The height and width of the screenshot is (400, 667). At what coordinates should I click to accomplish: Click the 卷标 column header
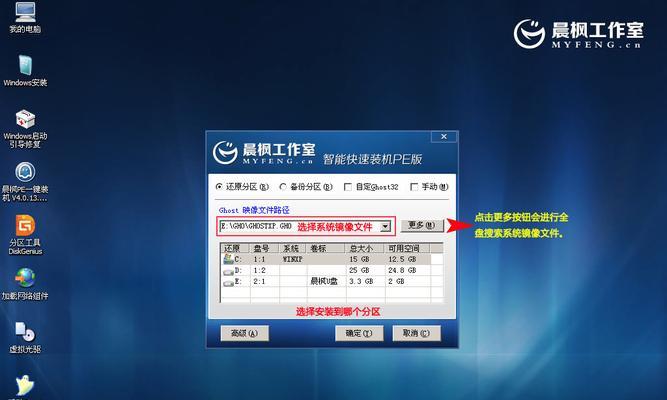coord(326,248)
